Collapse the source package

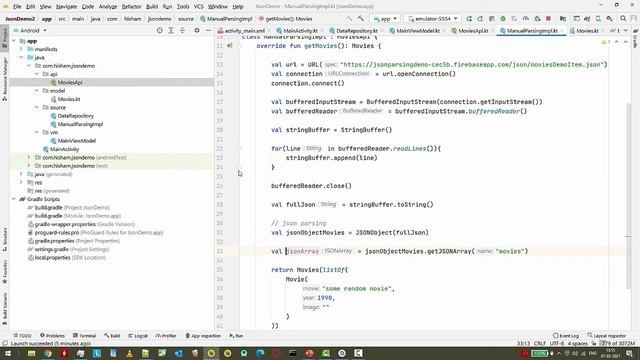(x=37, y=107)
